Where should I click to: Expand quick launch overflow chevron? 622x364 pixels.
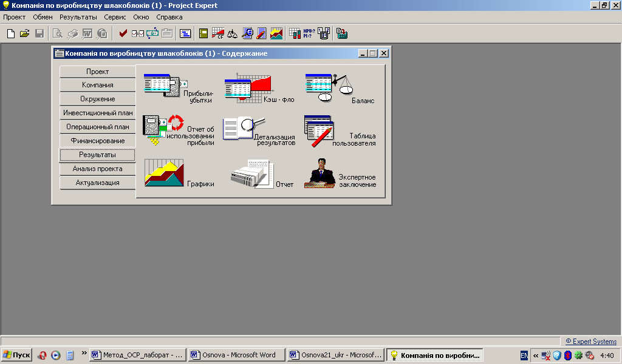(84, 352)
